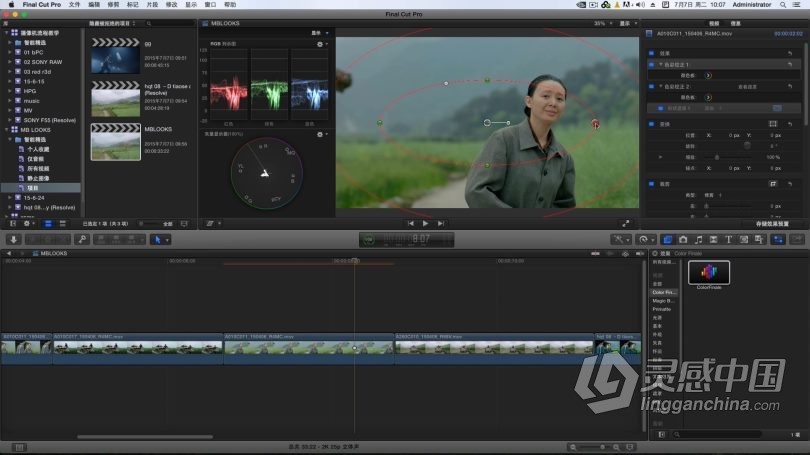Expand the 02 SONY RAW folder
The height and width of the screenshot is (455, 810).
click(10, 62)
